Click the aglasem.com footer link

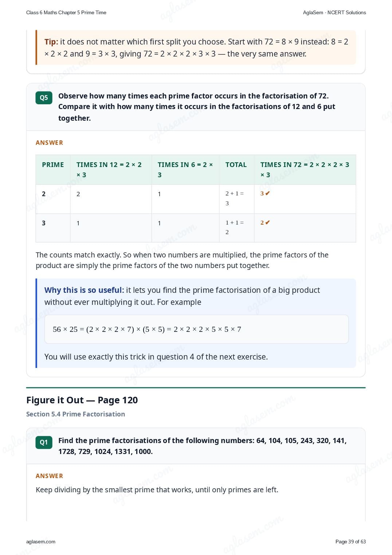(41, 542)
